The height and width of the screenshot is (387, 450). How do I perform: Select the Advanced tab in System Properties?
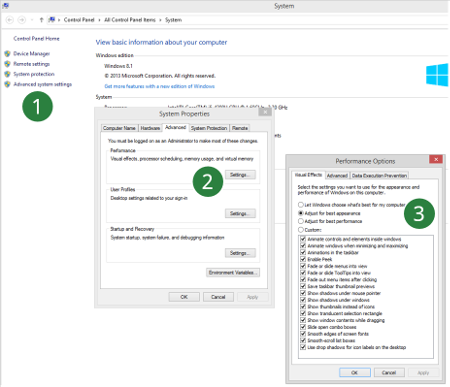coord(176,127)
